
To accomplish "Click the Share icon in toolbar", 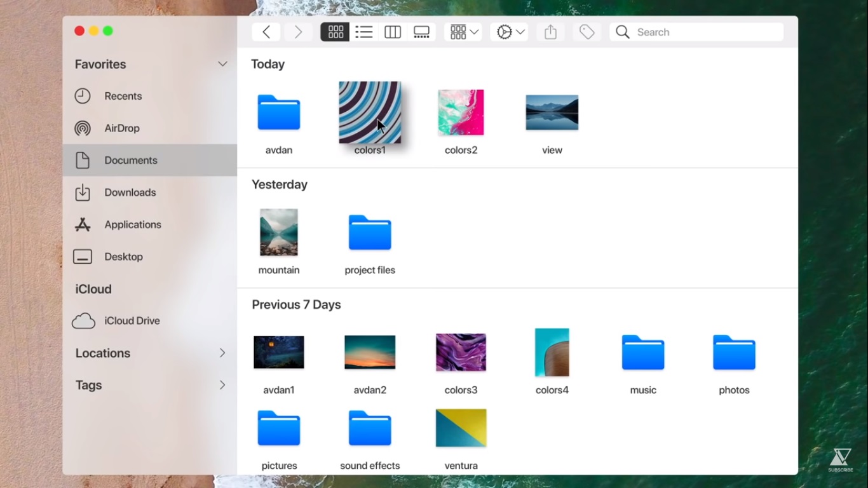I will point(550,32).
